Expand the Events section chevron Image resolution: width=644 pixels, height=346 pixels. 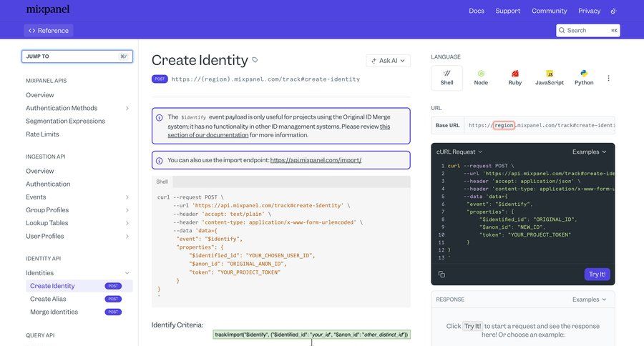pyautogui.click(x=127, y=197)
